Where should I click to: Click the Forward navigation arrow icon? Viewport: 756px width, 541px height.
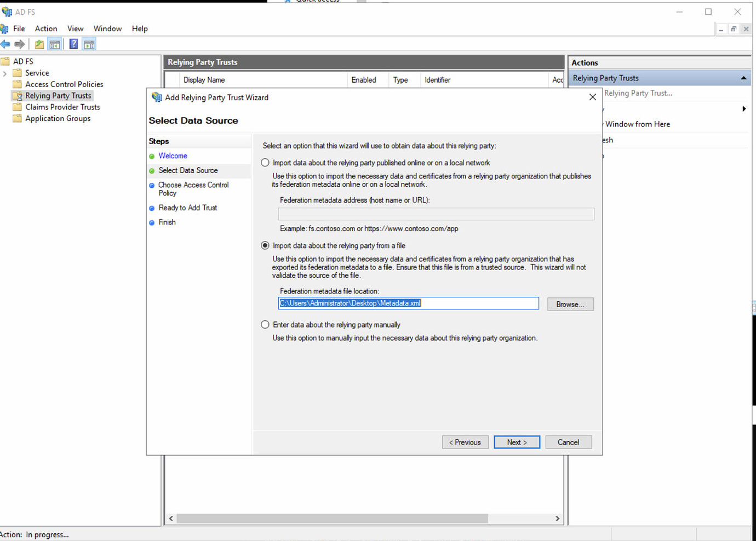pyautogui.click(x=20, y=44)
